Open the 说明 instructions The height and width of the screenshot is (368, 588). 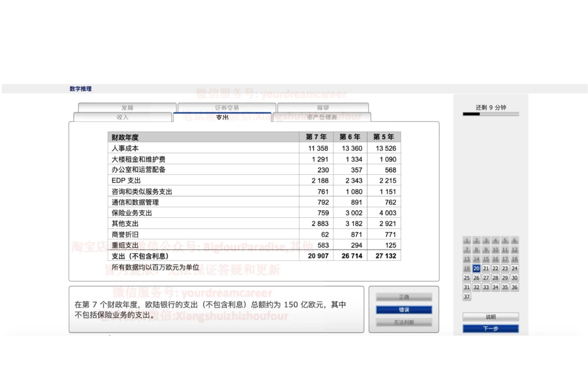pyautogui.click(x=490, y=316)
